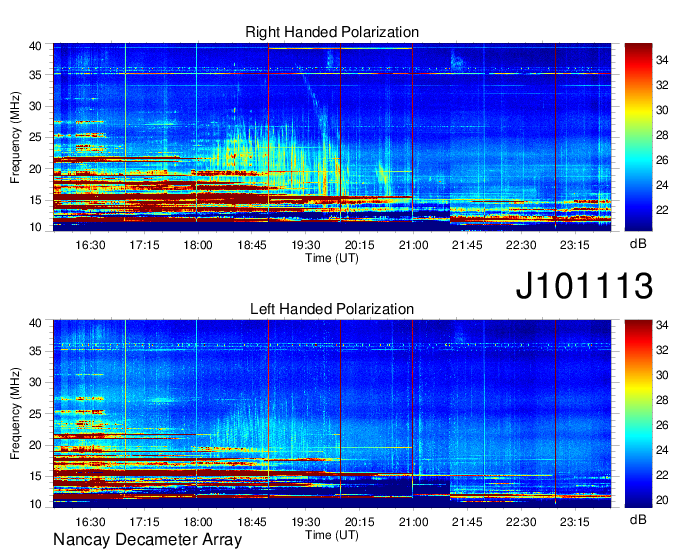The height and width of the screenshot is (552, 680).
Task: Click "Time (UT)" label under Right Handed plot
Action: click(x=332, y=258)
